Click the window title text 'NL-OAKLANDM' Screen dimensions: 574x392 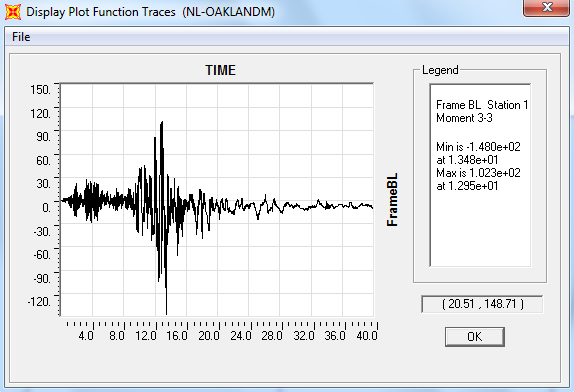pyautogui.click(x=229, y=12)
